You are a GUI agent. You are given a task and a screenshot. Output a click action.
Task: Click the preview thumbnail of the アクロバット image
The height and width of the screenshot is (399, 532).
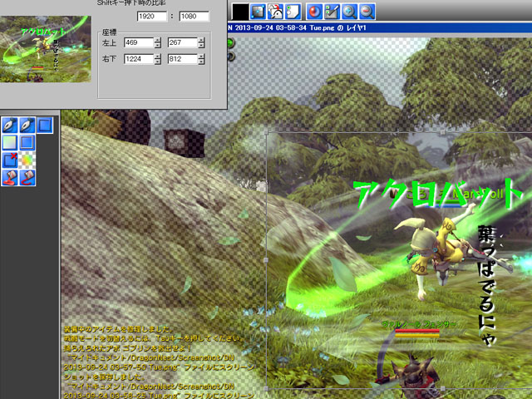pos(46,49)
